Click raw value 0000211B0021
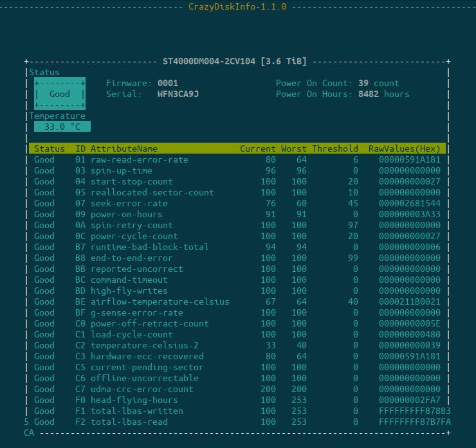The image size is (476, 448). (410, 301)
